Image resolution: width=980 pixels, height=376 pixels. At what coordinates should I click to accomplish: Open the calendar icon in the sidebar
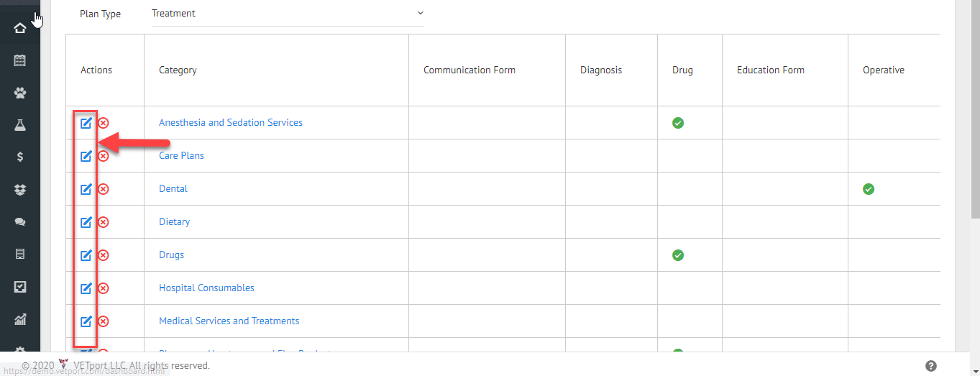click(x=20, y=60)
